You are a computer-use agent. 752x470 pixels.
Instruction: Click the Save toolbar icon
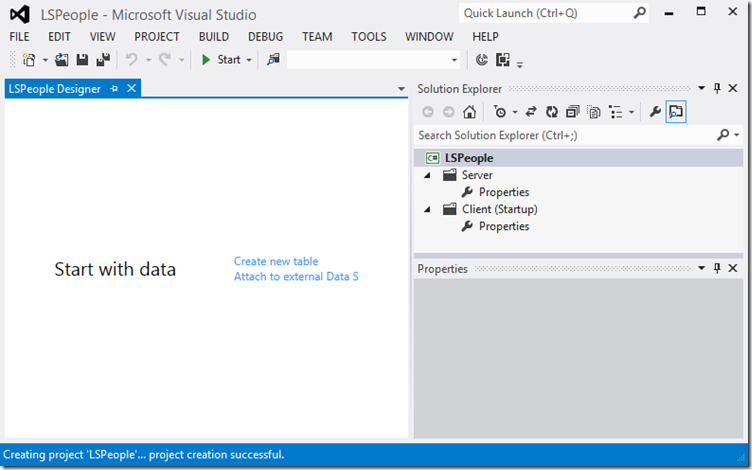82,60
